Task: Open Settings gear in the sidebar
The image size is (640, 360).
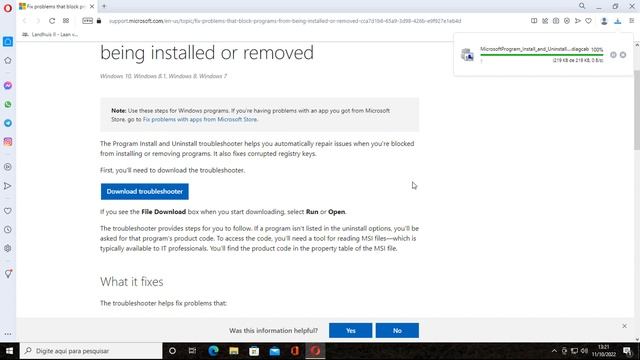Action: tap(8, 248)
